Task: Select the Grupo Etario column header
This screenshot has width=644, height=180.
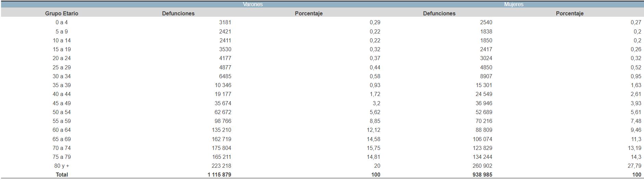Action: click(x=62, y=13)
